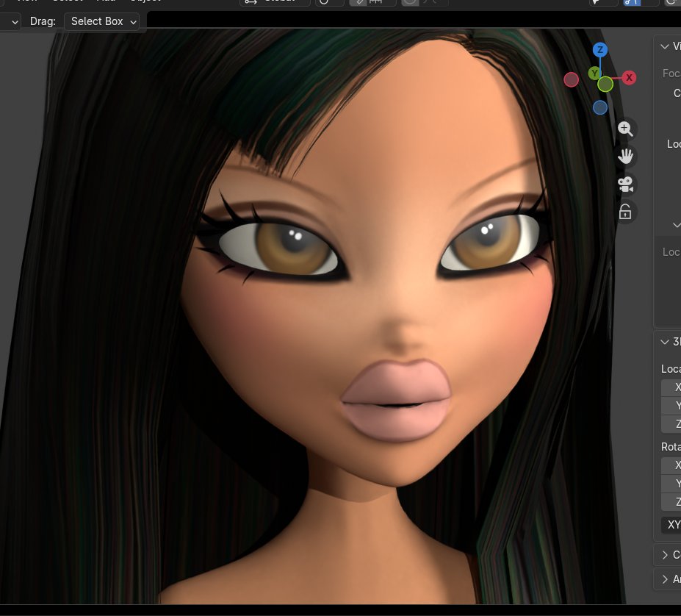Click the Rotation Z field
Screen dimensions: 681x616
[671, 501]
